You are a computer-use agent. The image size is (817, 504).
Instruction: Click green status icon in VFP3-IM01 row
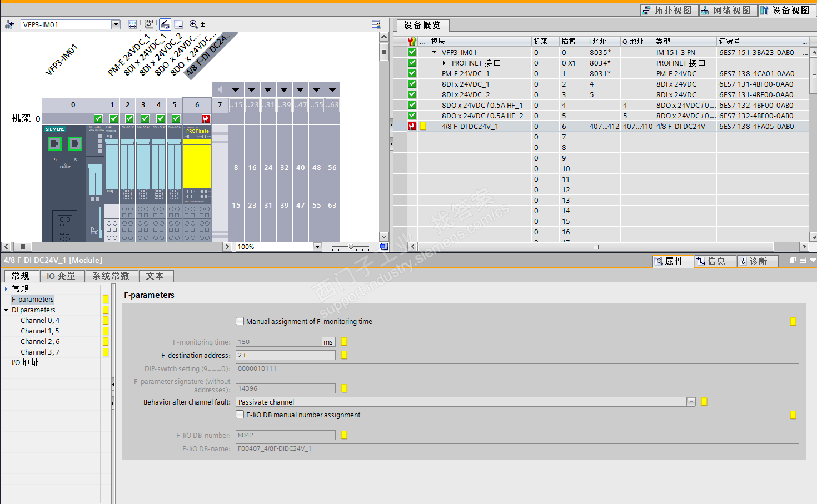(x=412, y=52)
